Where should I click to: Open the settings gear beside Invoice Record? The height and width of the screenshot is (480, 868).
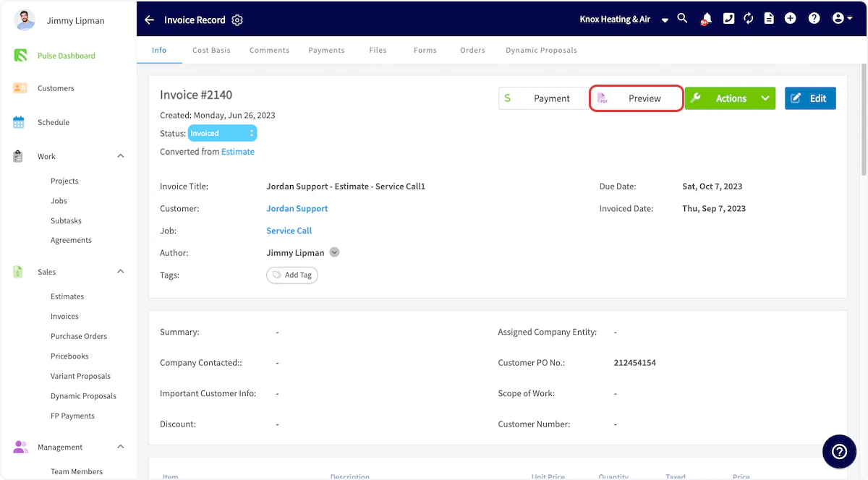(x=237, y=20)
